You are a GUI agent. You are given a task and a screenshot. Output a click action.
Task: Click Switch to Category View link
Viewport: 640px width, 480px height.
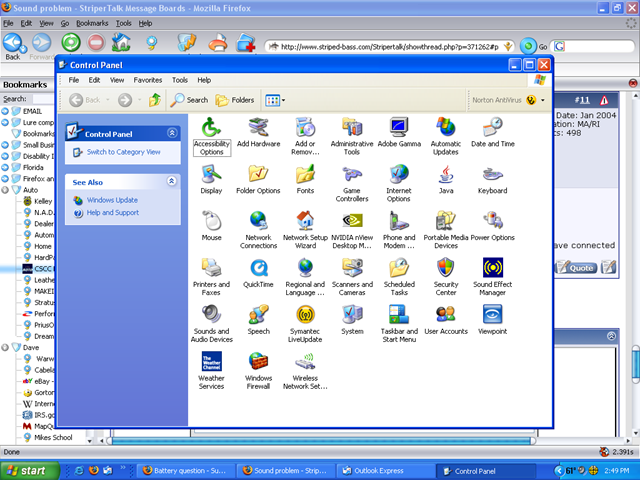(124, 152)
